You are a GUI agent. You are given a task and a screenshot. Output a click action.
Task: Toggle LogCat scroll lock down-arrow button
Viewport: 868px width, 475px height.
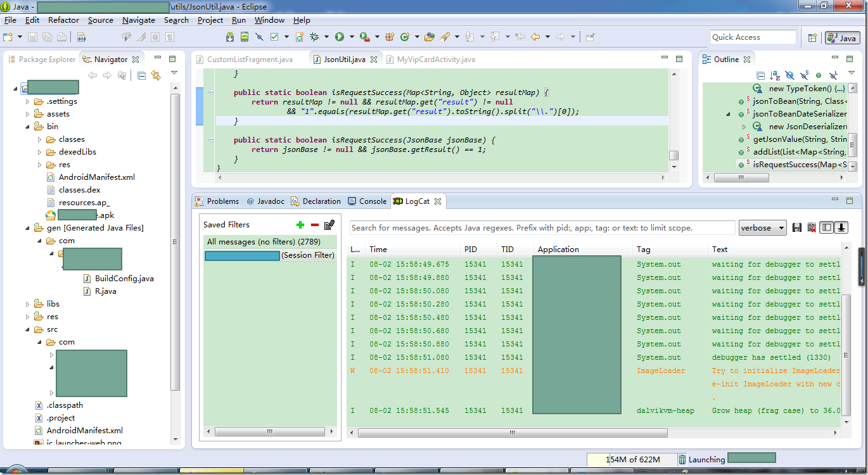coord(841,228)
